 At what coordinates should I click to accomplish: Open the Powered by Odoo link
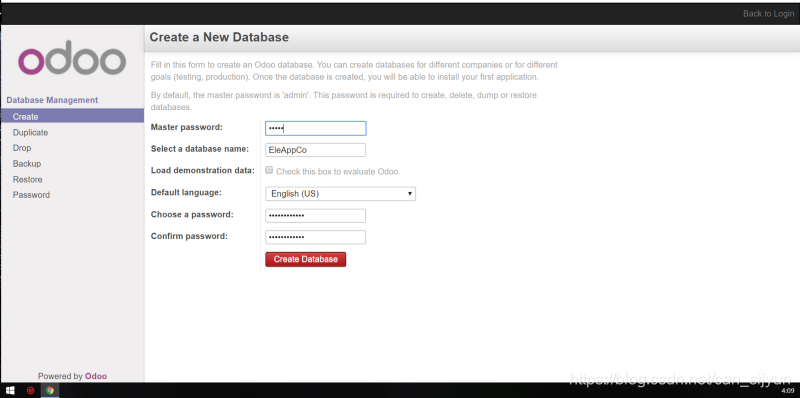tap(96, 376)
